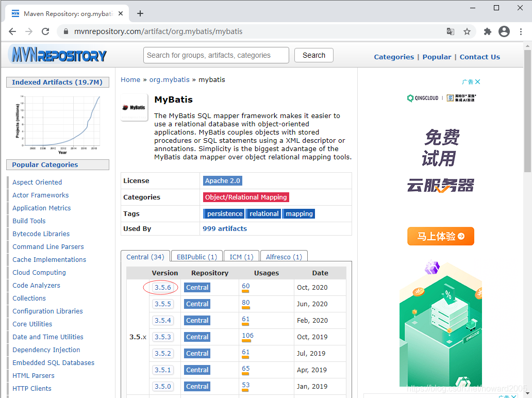
Task: Switch to the EBIPublic (1) tab
Action: [x=197, y=257]
